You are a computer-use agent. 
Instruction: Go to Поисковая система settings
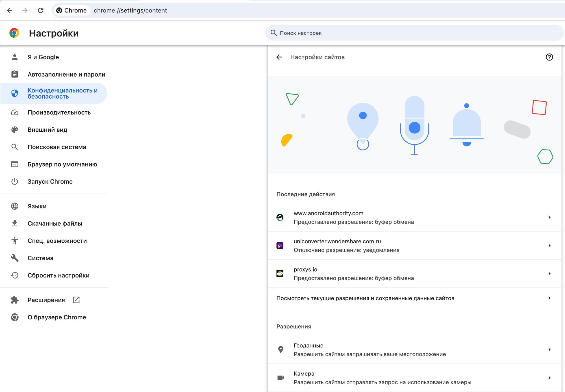click(x=57, y=147)
